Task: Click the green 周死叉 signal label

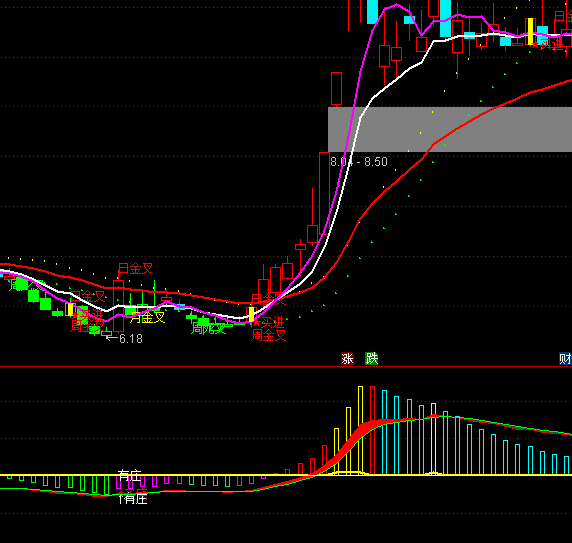Action: [209, 329]
